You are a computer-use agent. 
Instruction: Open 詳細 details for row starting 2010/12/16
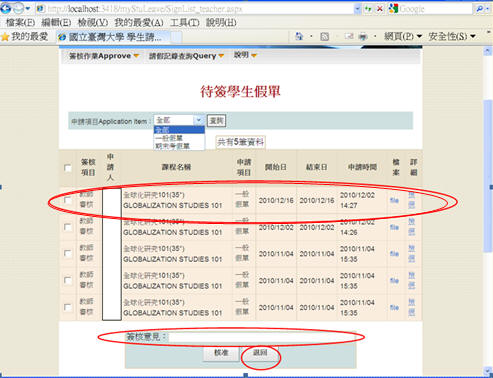(412, 200)
